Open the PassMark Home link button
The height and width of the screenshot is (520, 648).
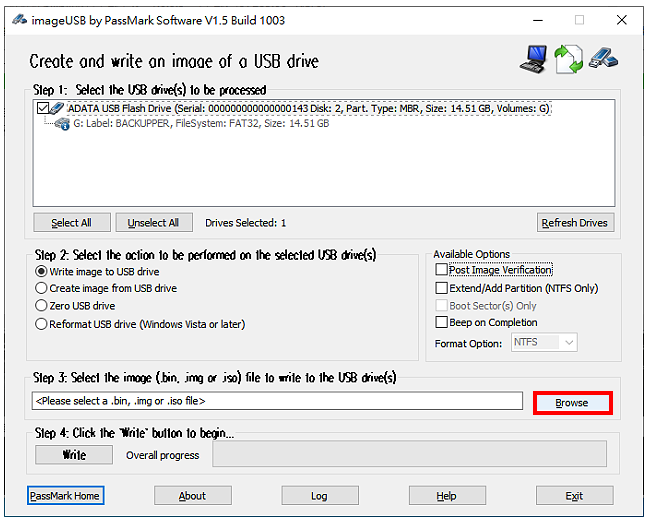point(65,496)
